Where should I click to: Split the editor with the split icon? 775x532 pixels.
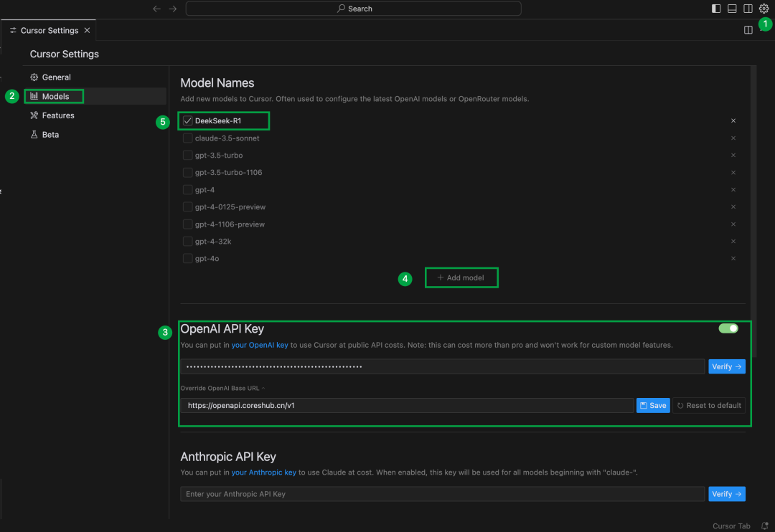(748, 30)
